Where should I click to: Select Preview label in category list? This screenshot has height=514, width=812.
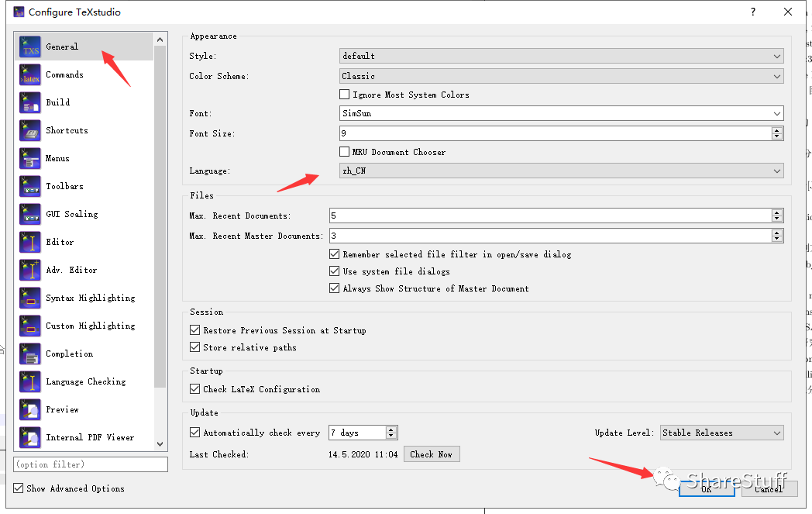[62, 410]
